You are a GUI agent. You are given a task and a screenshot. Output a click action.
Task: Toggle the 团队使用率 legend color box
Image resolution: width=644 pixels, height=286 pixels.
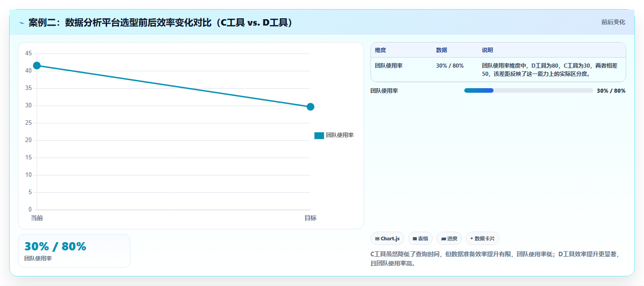coord(319,135)
